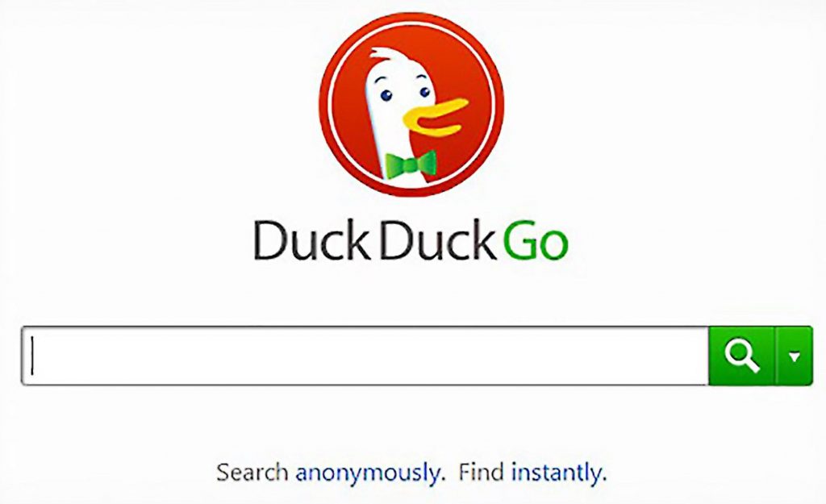Open the blue "anonymously" link
The height and width of the screenshot is (504, 826).
(x=368, y=473)
